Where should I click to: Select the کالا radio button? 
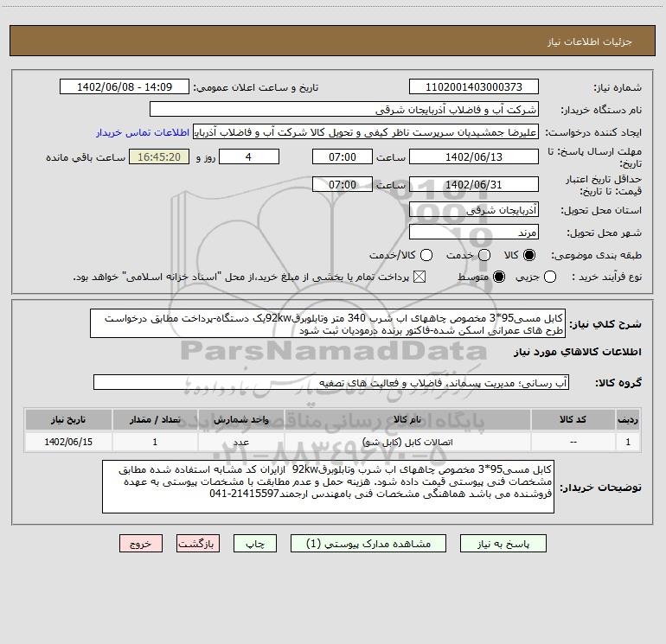529,255
